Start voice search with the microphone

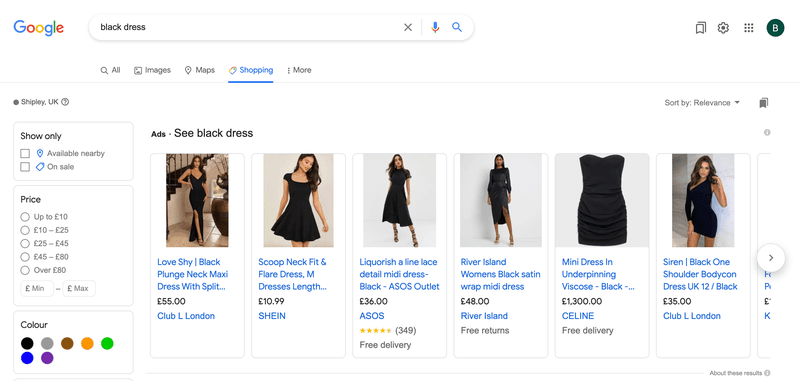click(435, 28)
